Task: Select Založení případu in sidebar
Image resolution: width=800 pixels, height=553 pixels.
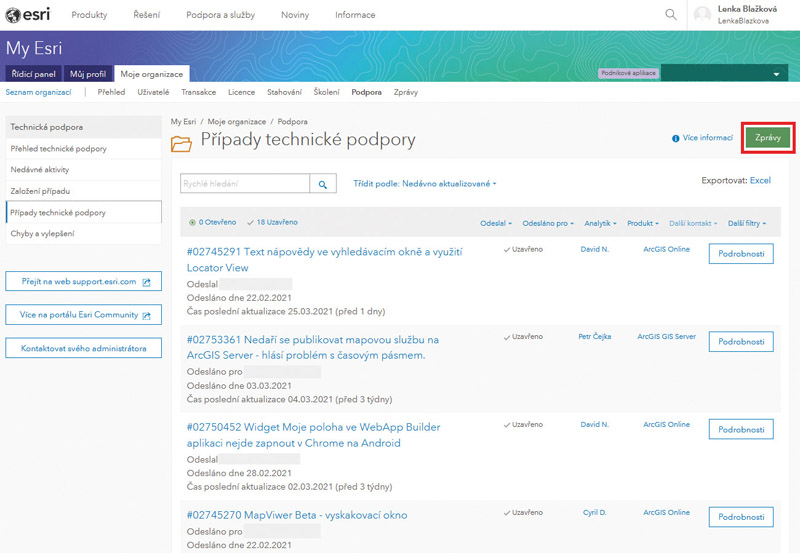Action: coord(84,191)
